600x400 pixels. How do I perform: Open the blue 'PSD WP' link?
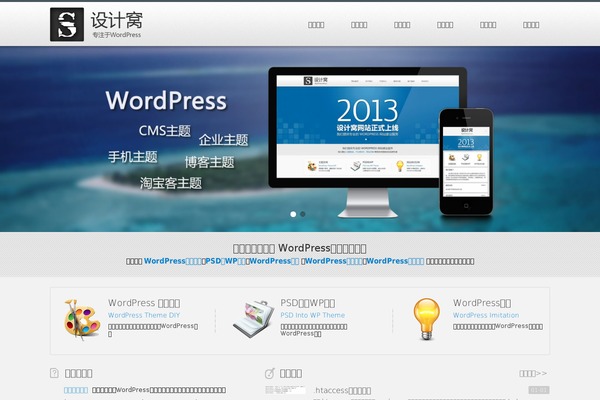coord(226,261)
